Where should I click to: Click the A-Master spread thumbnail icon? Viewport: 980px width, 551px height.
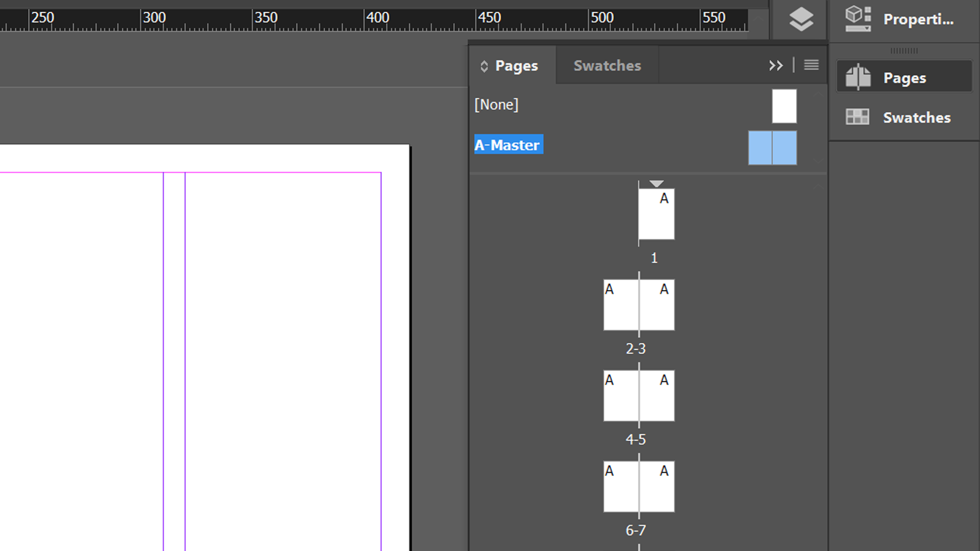click(x=772, y=148)
